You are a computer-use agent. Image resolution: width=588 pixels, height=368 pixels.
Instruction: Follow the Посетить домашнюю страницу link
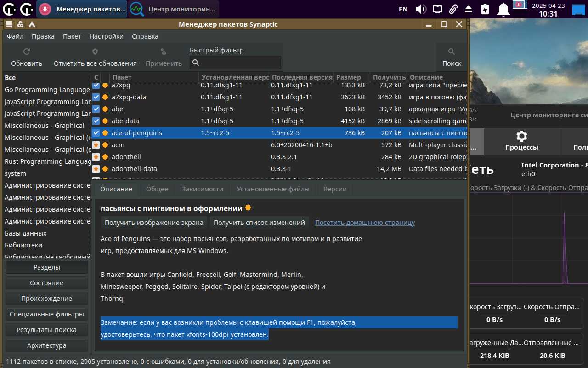click(365, 223)
